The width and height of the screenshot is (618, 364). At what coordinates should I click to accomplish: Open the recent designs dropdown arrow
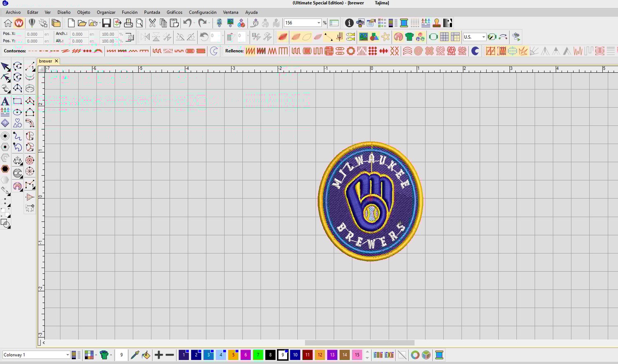click(100, 23)
